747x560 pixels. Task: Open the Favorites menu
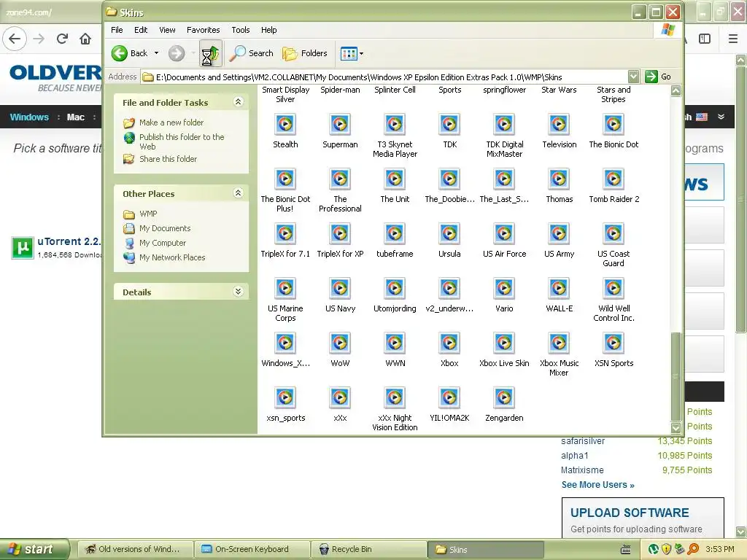[203, 30]
